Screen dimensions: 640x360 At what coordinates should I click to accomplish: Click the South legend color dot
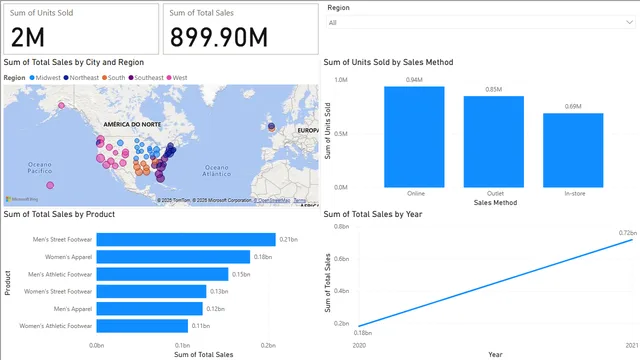104,78
